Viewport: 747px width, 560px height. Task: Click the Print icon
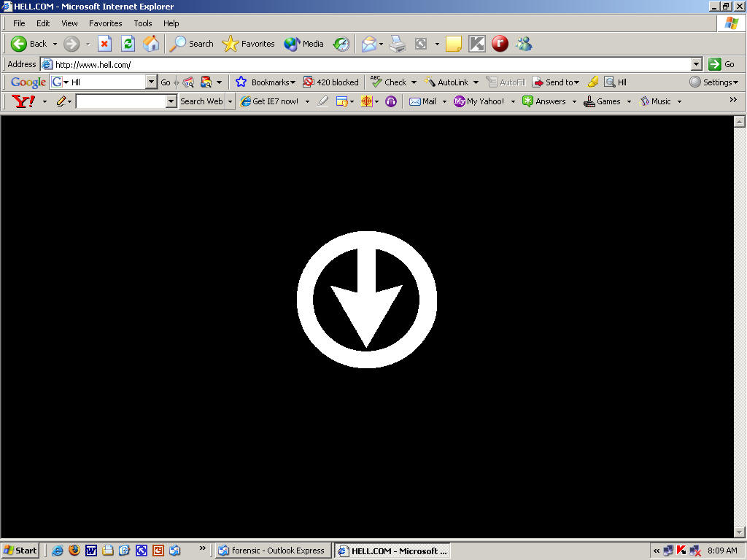point(397,44)
